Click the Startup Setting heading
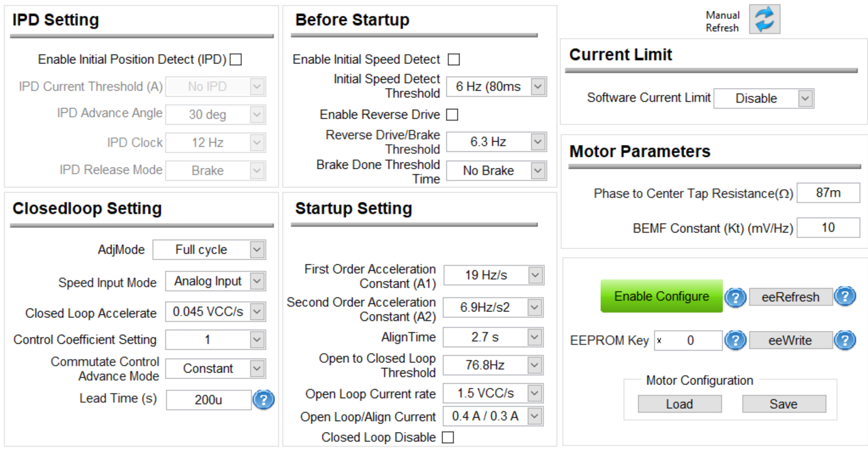 click(353, 208)
